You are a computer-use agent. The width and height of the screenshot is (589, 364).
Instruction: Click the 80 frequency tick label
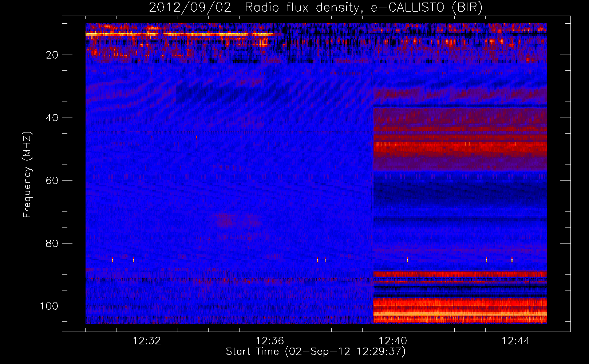(x=52, y=243)
